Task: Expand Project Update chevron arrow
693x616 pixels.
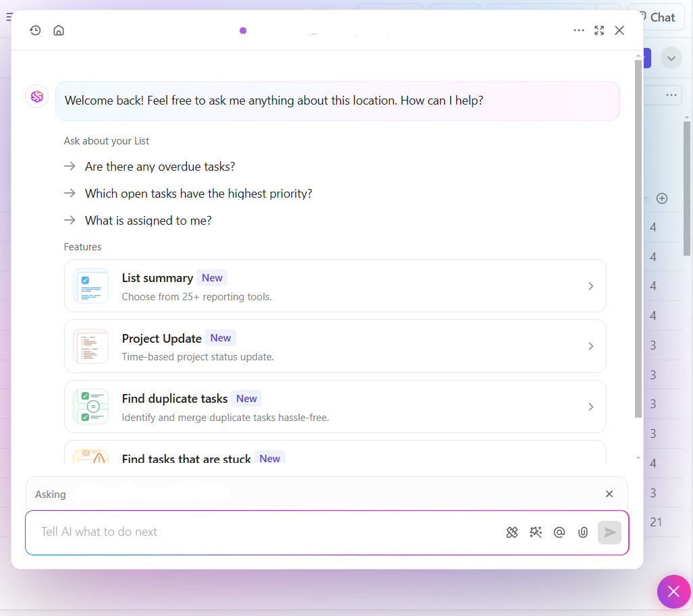Action: 591,346
